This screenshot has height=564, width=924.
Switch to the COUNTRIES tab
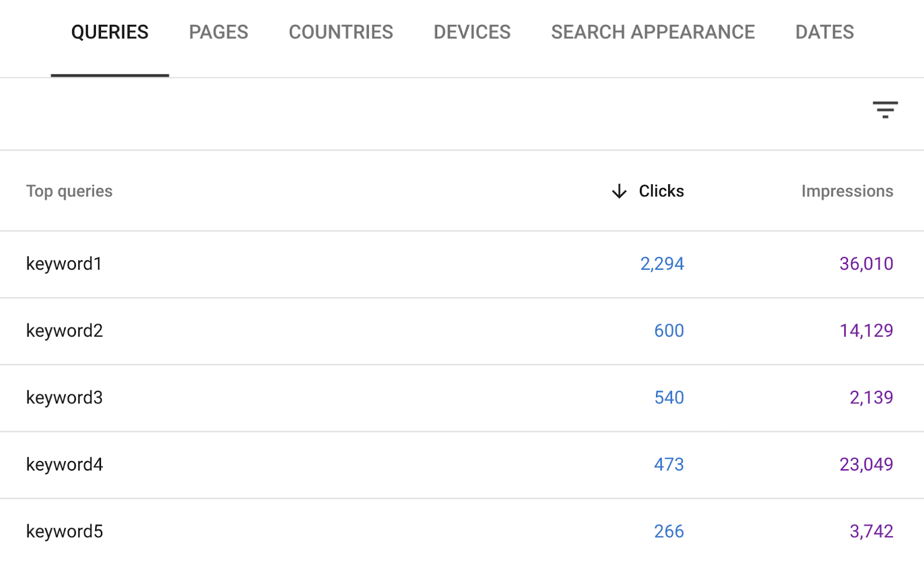click(x=341, y=32)
